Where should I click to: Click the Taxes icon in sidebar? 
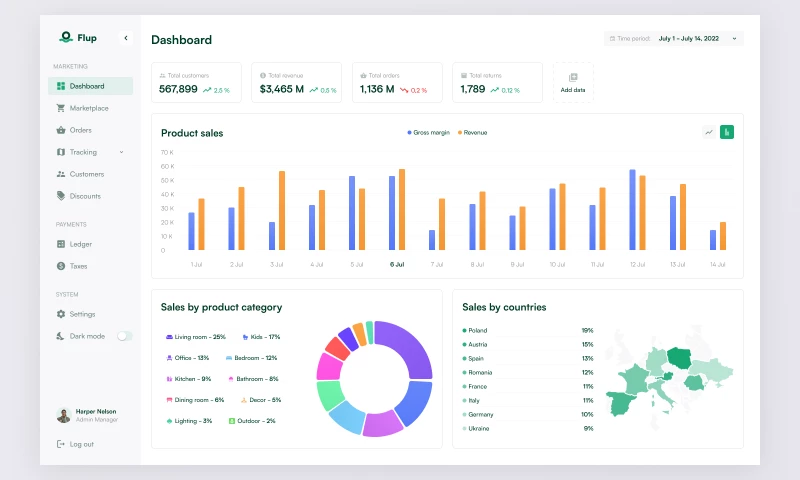tap(61, 266)
